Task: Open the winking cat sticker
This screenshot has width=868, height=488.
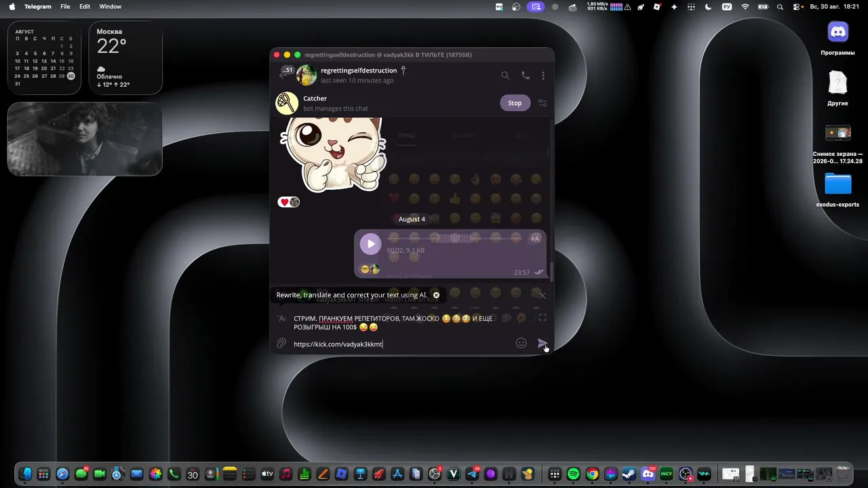Action: (x=332, y=154)
